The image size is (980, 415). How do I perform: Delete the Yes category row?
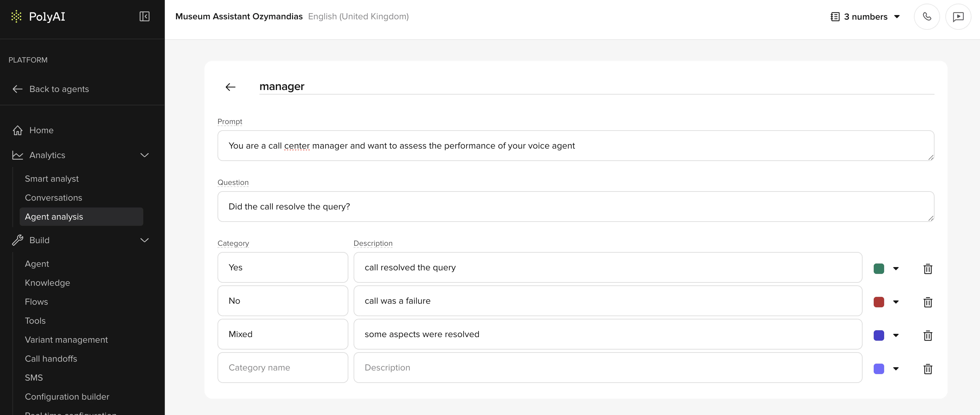[928, 269]
